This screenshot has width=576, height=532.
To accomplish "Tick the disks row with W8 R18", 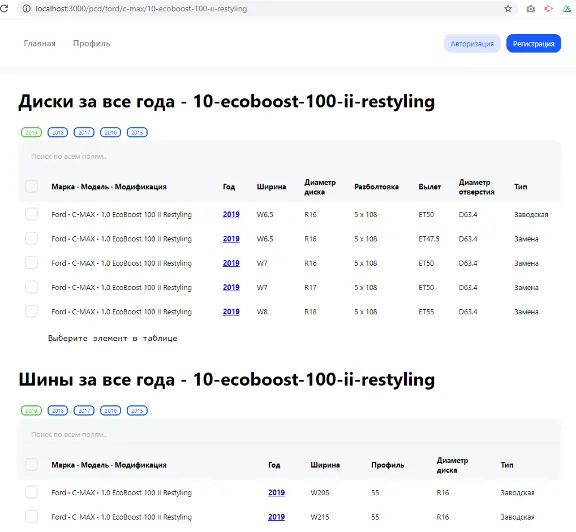I will (31, 311).
